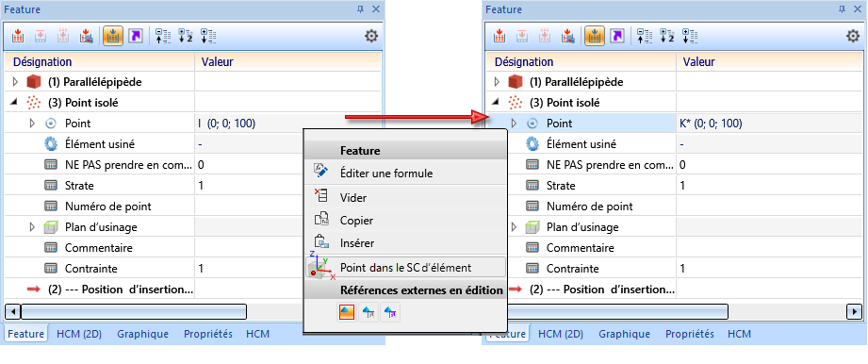Click second external reference icon in menu
The width and height of the screenshot is (868, 364).
(x=368, y=312)
